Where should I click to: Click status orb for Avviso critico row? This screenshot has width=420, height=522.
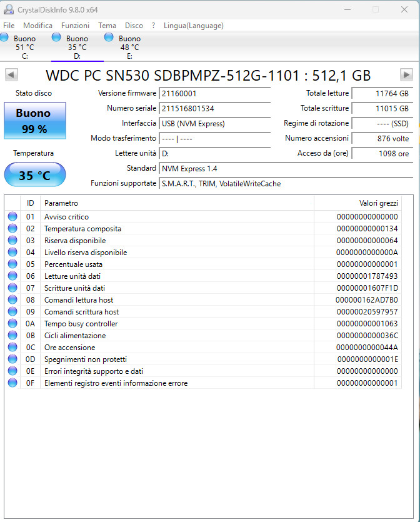tap(12, 216)
